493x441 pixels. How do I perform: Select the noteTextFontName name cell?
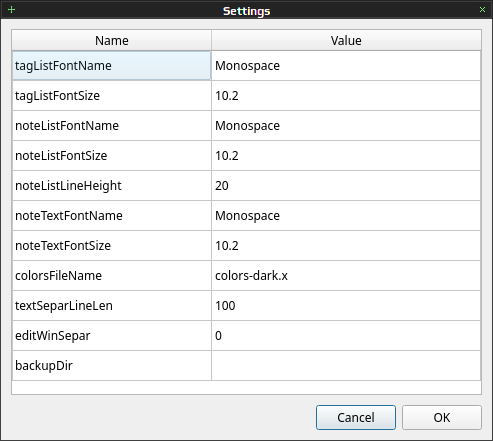112,216
